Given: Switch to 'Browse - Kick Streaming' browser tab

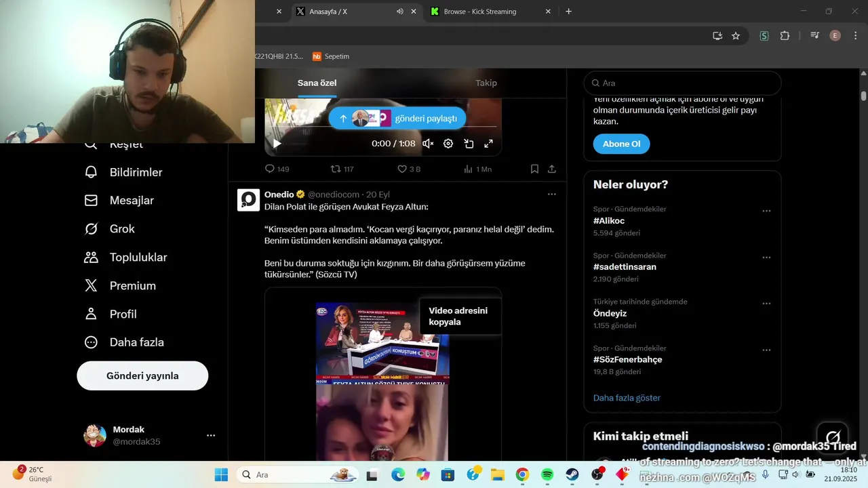Looking at the screenshot, I should coord(490,11).
